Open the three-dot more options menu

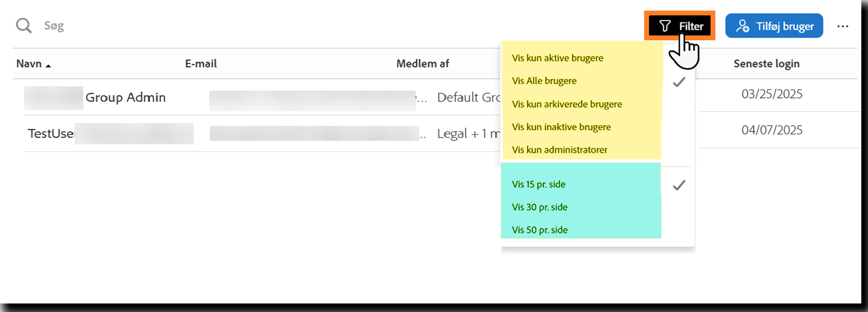click(842, 27)
